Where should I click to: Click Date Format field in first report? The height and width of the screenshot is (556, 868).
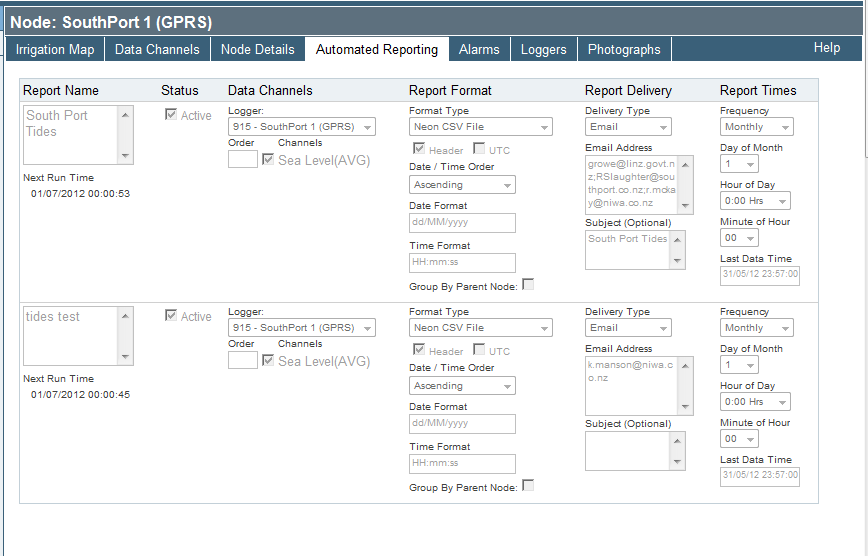pos(462,222)
